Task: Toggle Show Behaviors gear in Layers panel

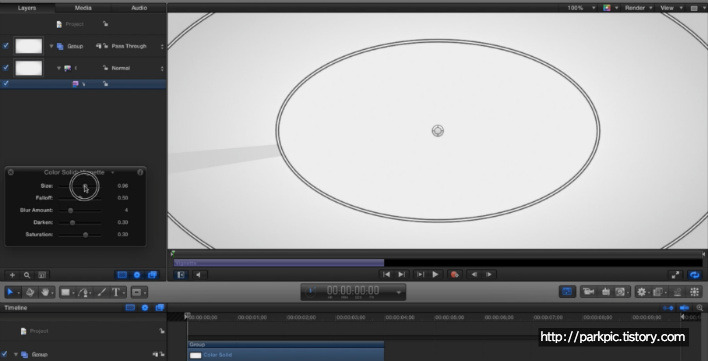Action: [137, 275]
